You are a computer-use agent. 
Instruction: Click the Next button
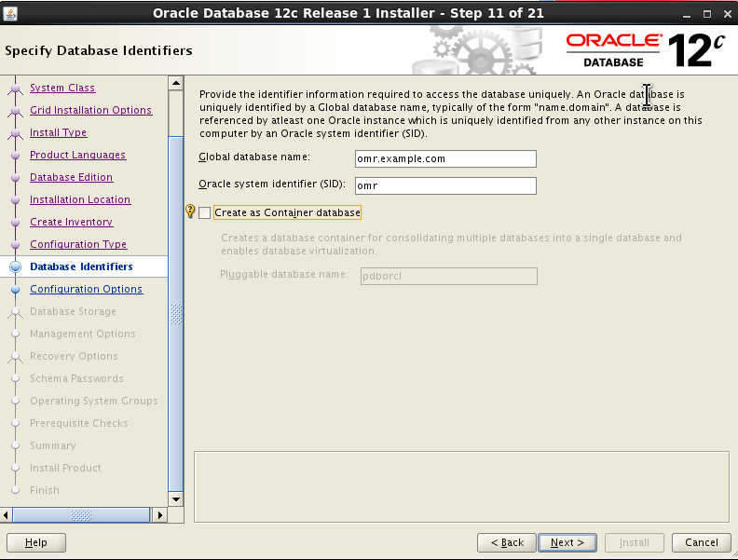(x=567, y=542)
